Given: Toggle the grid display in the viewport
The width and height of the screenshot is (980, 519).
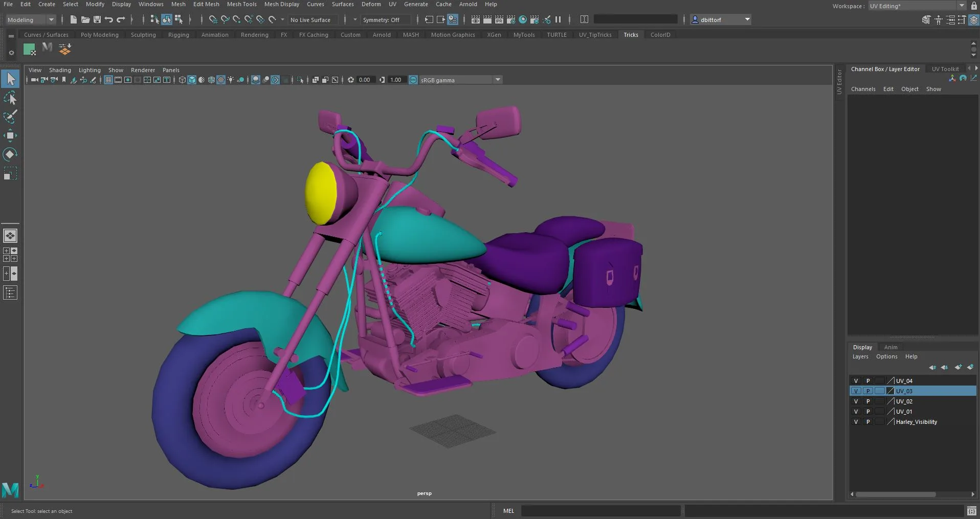Looking at the screenshot, I should [108, 80].
